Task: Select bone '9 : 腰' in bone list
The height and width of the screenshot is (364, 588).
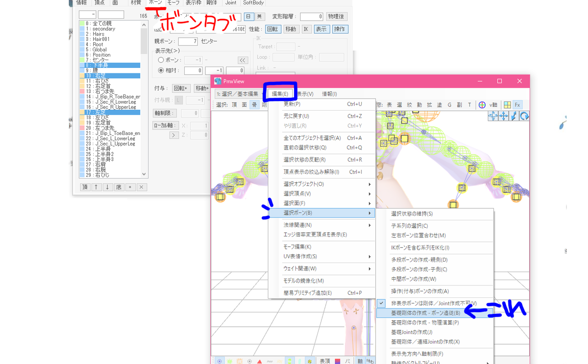Action: coord(109,70)
